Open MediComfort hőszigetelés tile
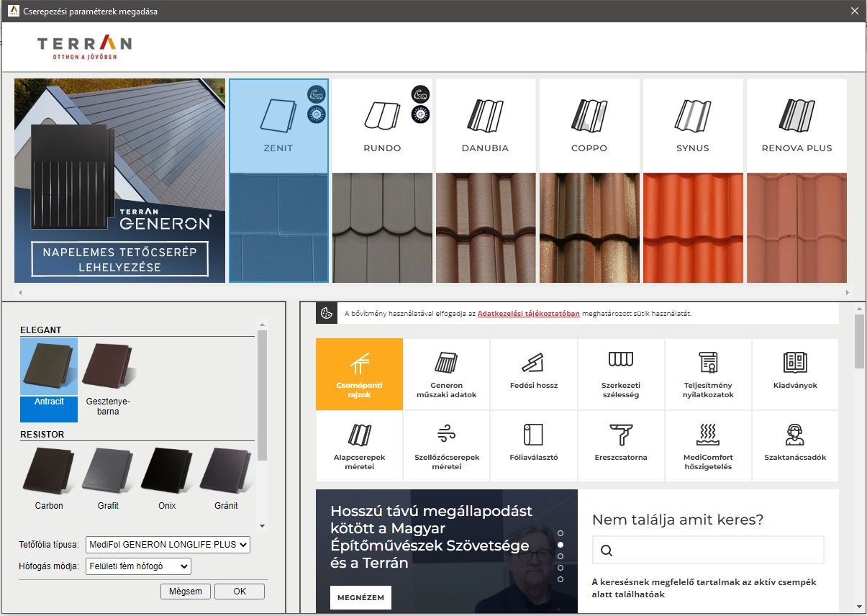The width and height of the screenshot is (867, 616). [x=708, y=446]
